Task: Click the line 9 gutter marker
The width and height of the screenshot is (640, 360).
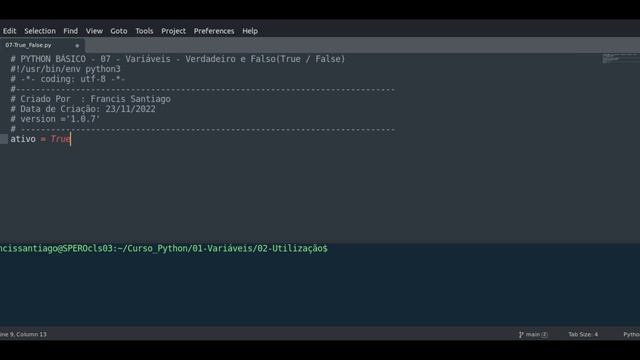Action: [x=4, y=139]
